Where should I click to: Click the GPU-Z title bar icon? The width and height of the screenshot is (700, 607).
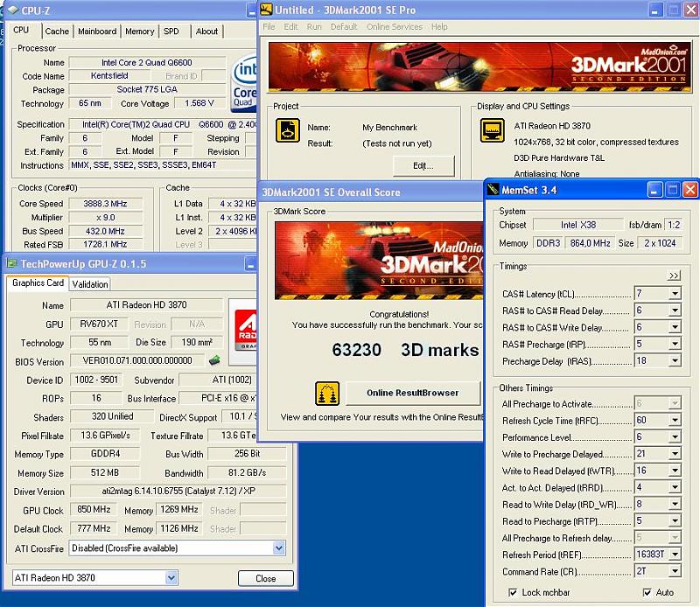11,264
